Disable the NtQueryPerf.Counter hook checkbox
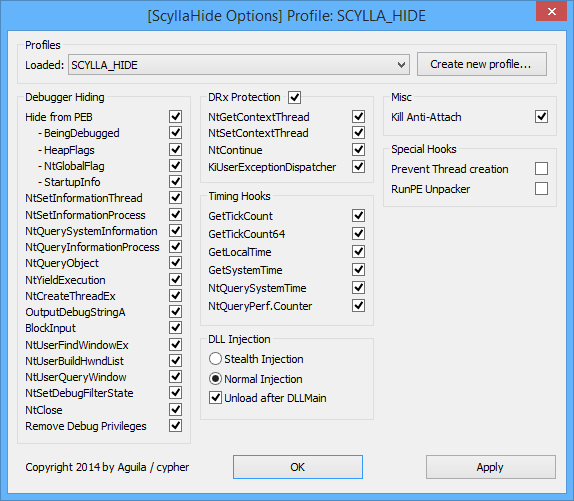Image resolution: width=574 pixels, height=501 pixels. click(x=358, y=306)
